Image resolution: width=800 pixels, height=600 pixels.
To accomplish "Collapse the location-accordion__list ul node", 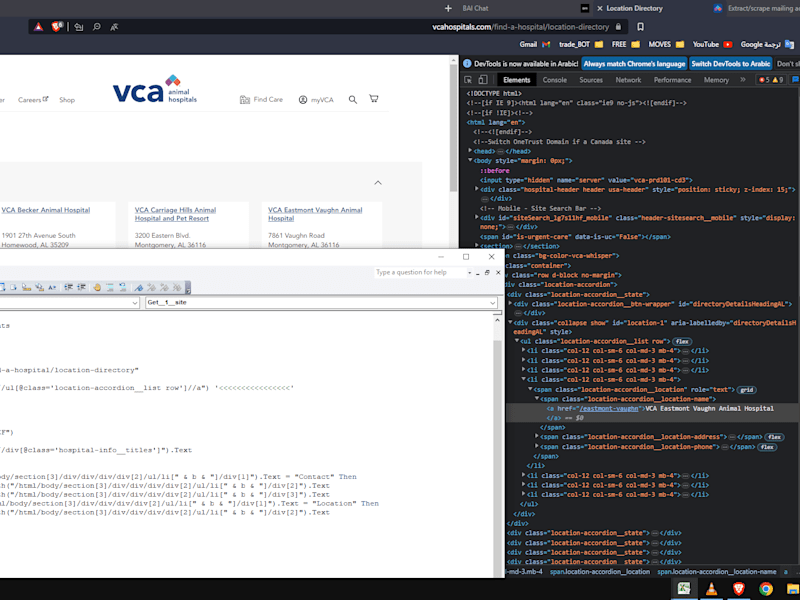I will (516, 341).
